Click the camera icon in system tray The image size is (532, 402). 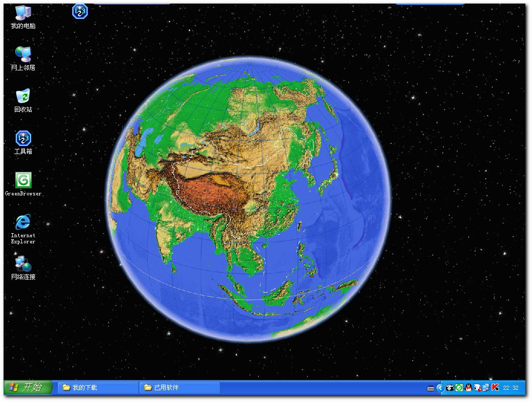(449, 388)
